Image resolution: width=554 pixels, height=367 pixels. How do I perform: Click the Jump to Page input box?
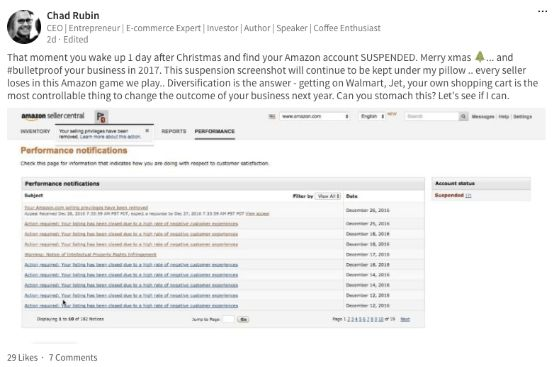coord(228,319)
